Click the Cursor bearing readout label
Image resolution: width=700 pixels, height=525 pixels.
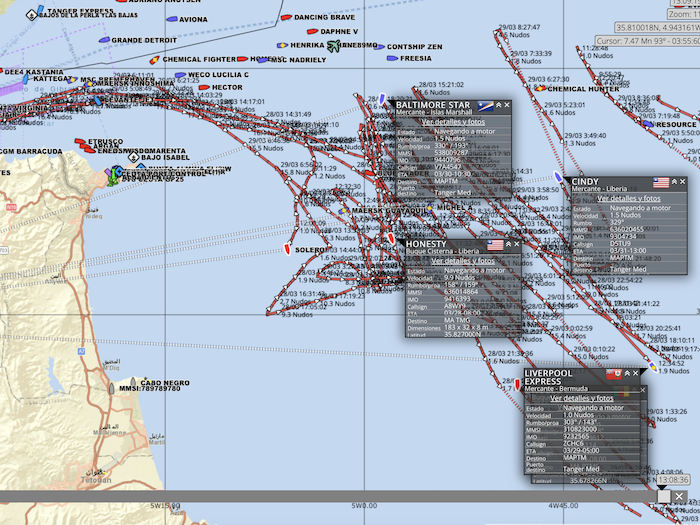tap(648, 41)
